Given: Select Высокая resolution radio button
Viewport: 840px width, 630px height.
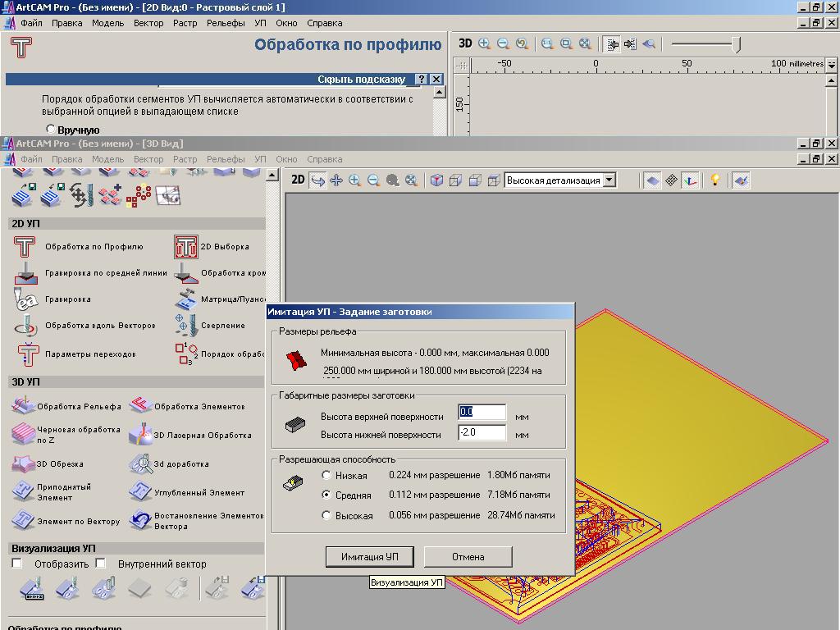Looking at the screenshot, I should (x=326, y=515).
